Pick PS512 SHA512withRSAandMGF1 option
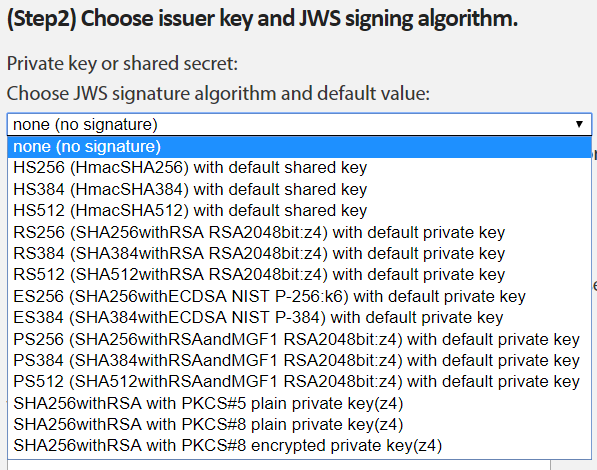 (x=300, y=382)
